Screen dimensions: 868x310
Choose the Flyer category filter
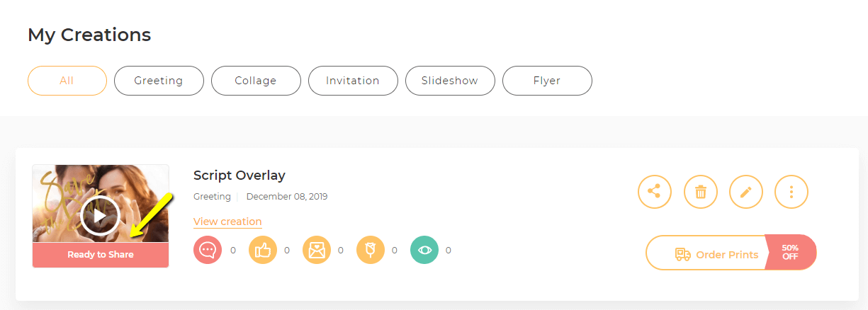click(547, 81)
